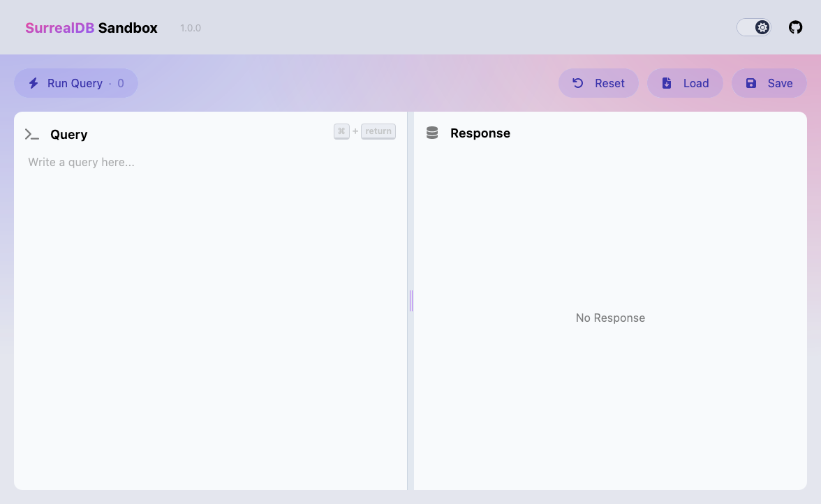Click the Query panel heading

[x=68, y=135]
